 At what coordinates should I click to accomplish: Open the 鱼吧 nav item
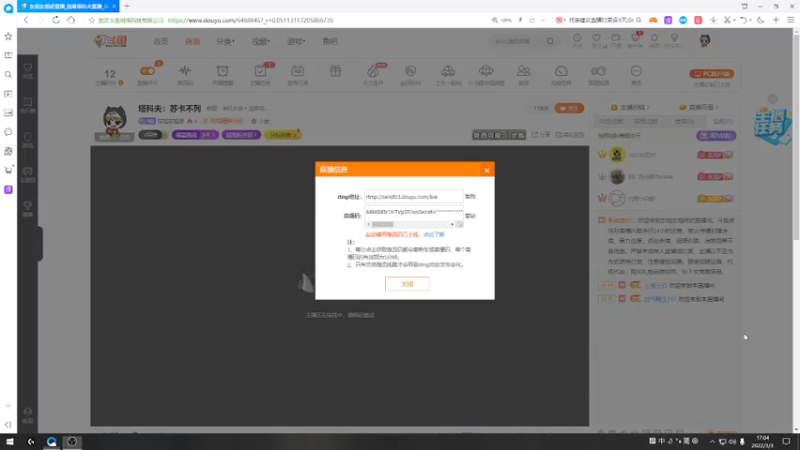click(330, 41)
